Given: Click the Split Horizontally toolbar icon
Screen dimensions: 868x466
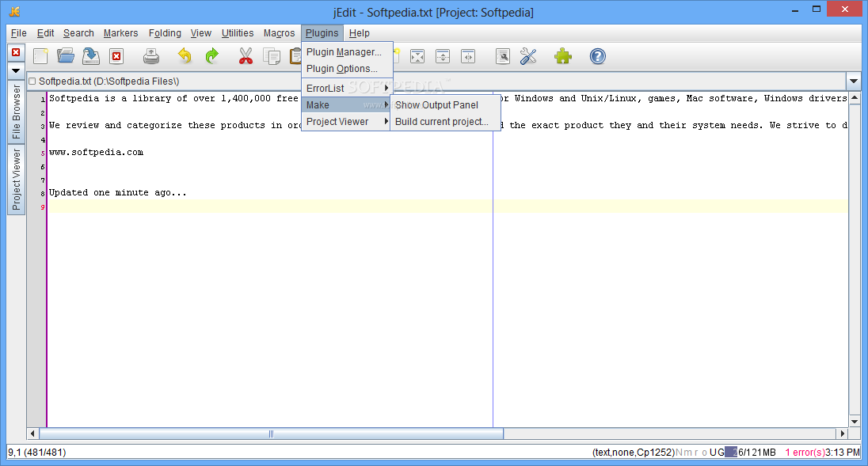Looking at the screenshot, I should 443,56.
